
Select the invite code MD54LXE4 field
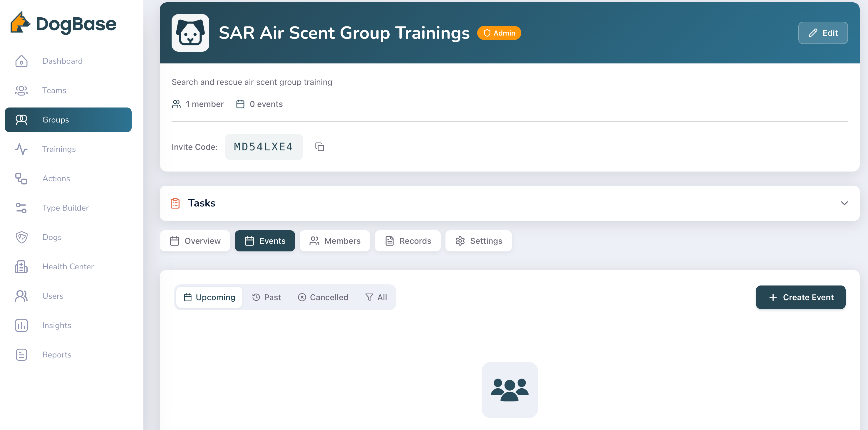point(264,147)
